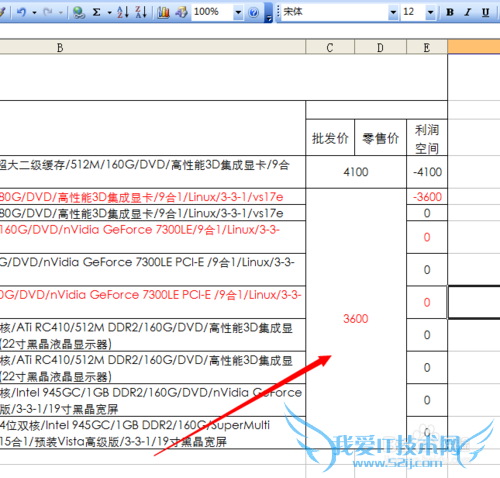The height and width of the screenshot is (478, 500).
Task: Click the black row ending Linux/3-3-1/vs17e
Action: tap(152, 213)
